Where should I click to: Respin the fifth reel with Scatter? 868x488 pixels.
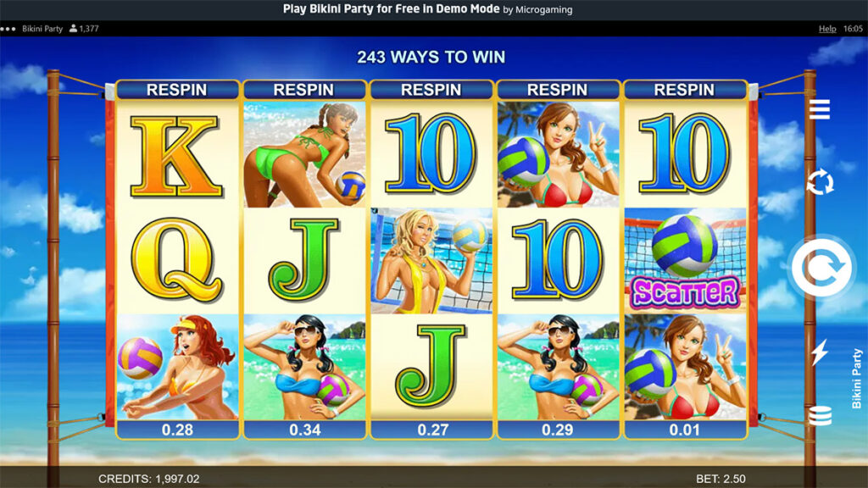[x=685, y=90]
